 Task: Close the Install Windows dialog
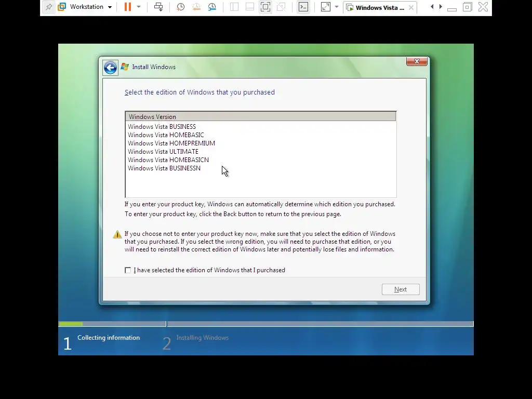[417, 61]
